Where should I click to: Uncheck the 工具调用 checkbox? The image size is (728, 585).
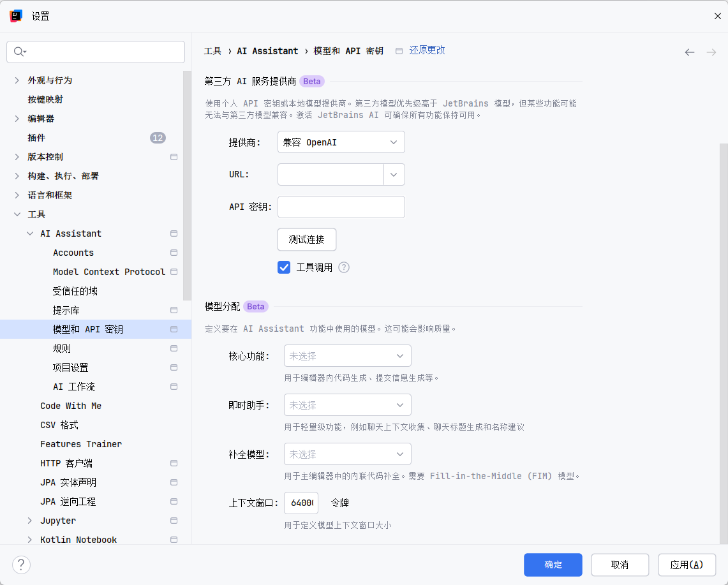point(283,267)
